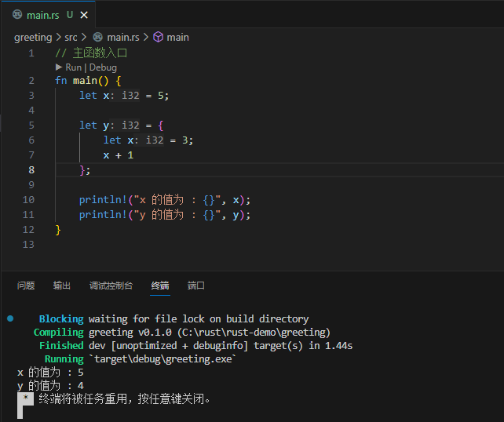Click the blue terminal command status dot
The image size is (504, 422).
coord(10,318)
